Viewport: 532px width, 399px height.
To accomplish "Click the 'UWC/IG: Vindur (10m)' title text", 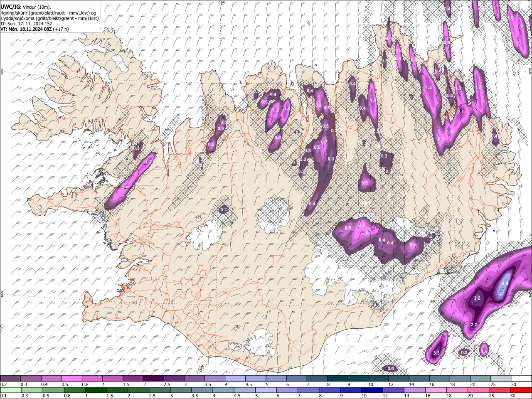I will coord(26,7).
